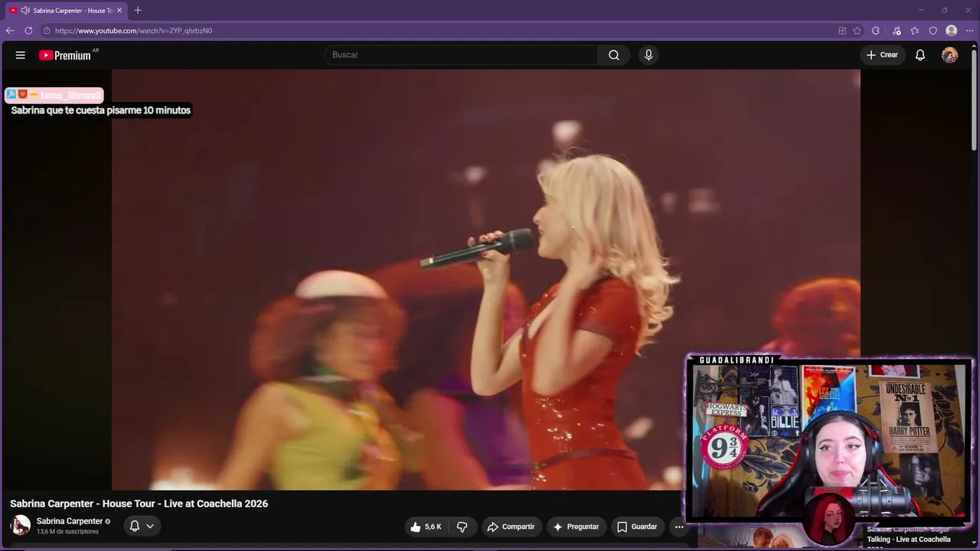Viewport: 980px width, 551px height.
Task: Click the magnifier search button
Action: point(614,55)
